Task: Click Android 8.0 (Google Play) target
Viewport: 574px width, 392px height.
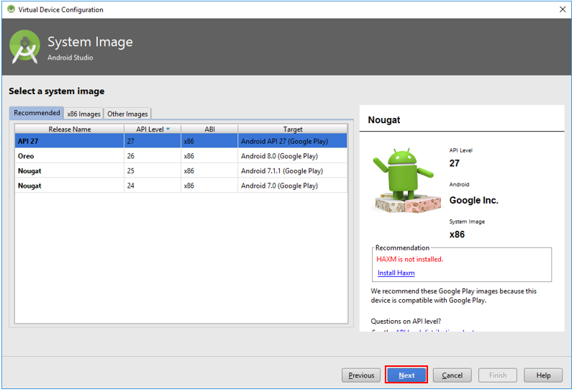Action: click(279, 156)
